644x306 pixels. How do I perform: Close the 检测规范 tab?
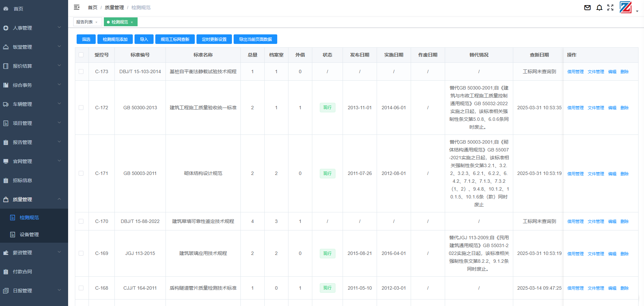132,22
